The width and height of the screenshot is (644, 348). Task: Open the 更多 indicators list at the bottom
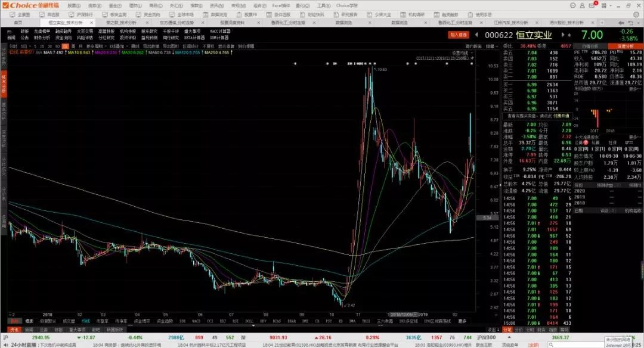(x=462, y=321)
